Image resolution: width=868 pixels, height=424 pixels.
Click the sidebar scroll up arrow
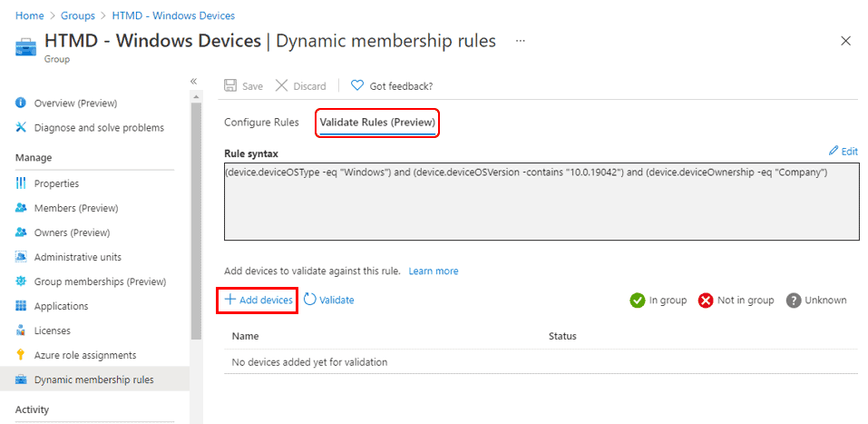point(196,97)
